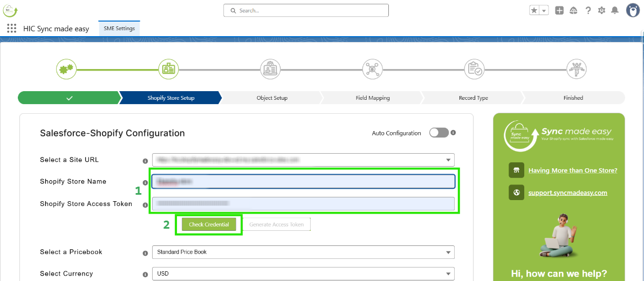Click the Check Credential button
644x281 pixels.
coord(209,224)
